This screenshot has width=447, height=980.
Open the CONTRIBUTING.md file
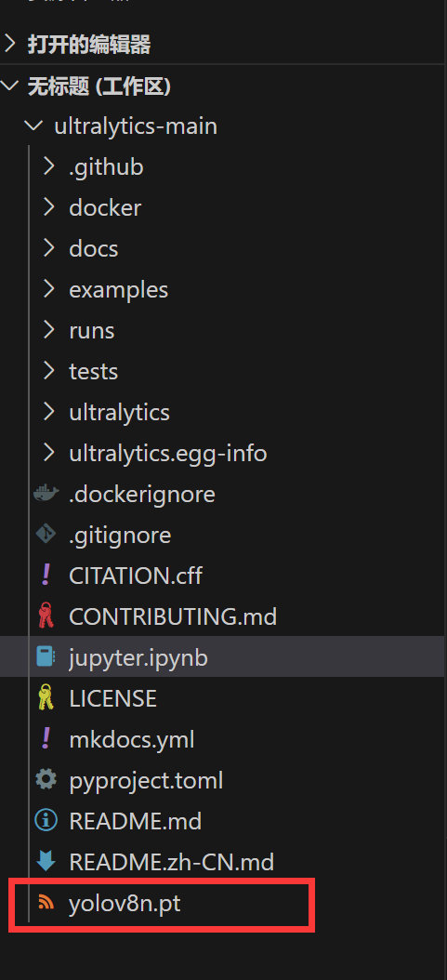173,616
